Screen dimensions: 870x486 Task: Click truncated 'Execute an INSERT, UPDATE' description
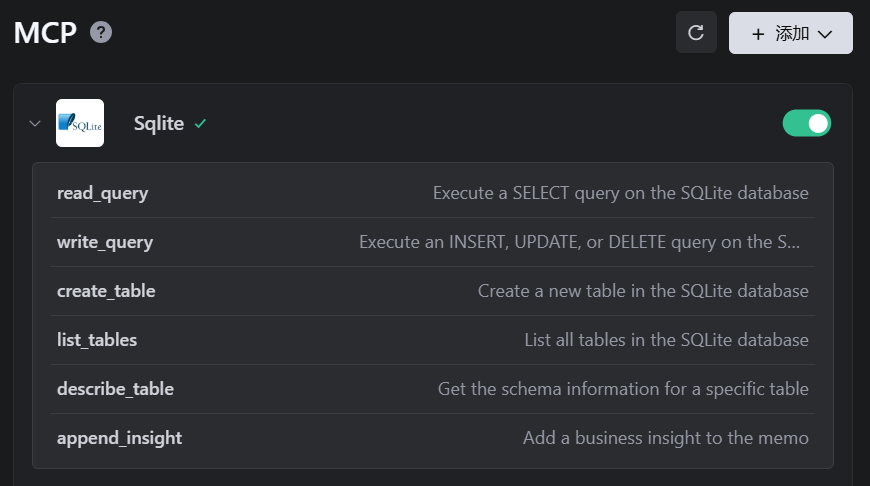pos(579,242)
